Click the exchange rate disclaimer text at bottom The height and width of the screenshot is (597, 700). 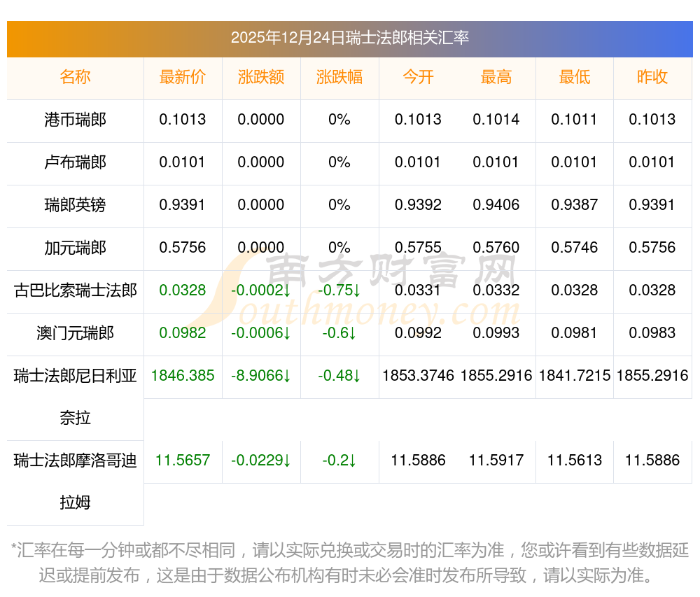click(x=350, y=563)
